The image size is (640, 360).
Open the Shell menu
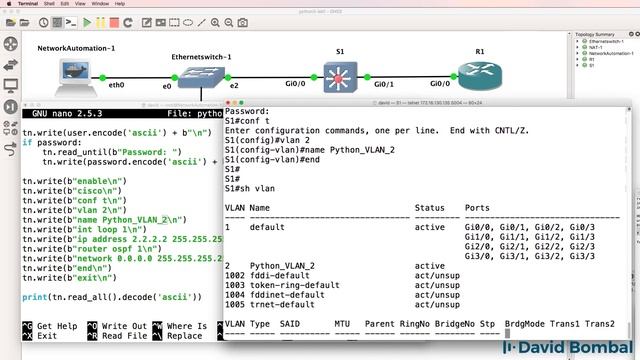click(x=49, y=3)
